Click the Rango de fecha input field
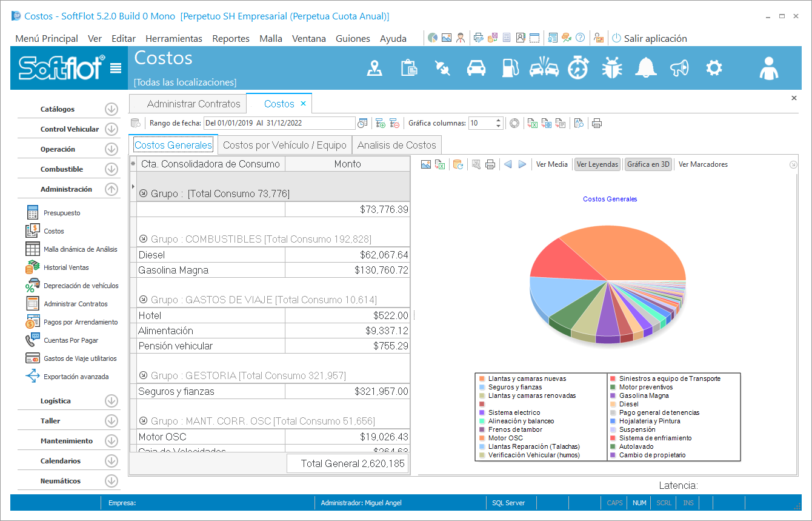Screen dimensions: 812x521 tap(279, 123)
